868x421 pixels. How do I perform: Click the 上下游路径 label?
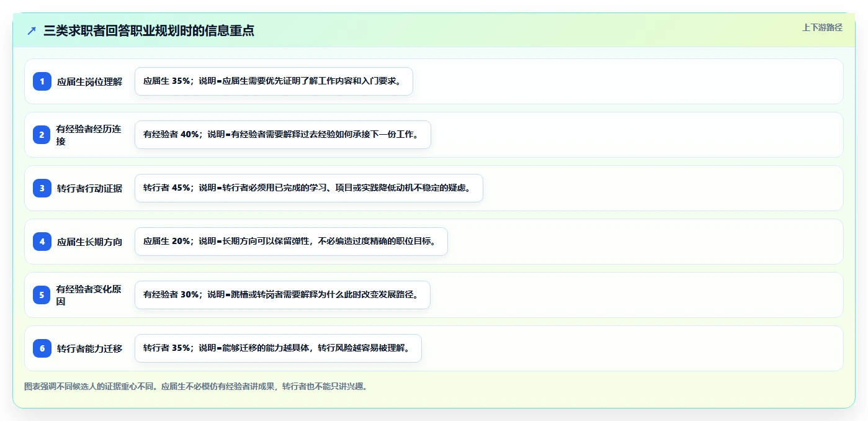[822, 27]
